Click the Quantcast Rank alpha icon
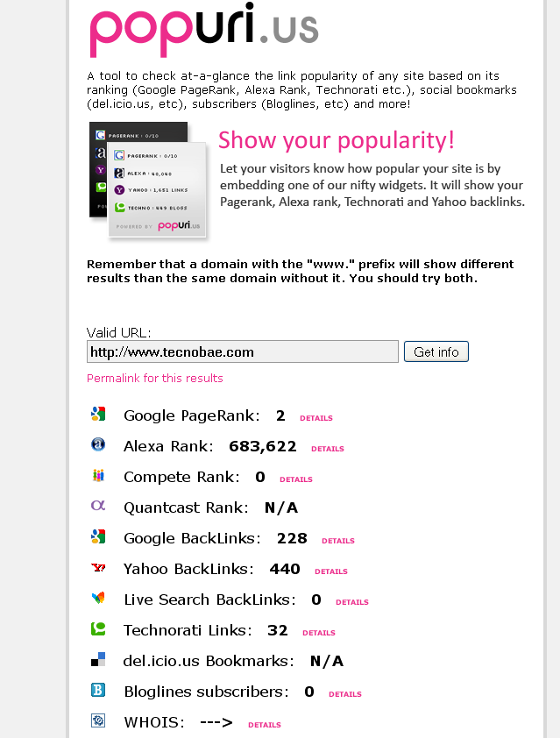Image resolution: width=560 pixels, height=738 pixels. (98, 506)
